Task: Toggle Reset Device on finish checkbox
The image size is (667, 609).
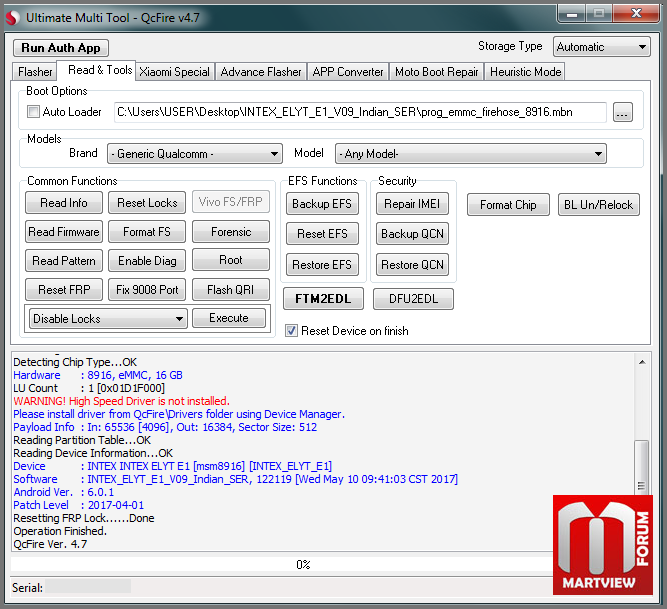Action: pos(291,331)
